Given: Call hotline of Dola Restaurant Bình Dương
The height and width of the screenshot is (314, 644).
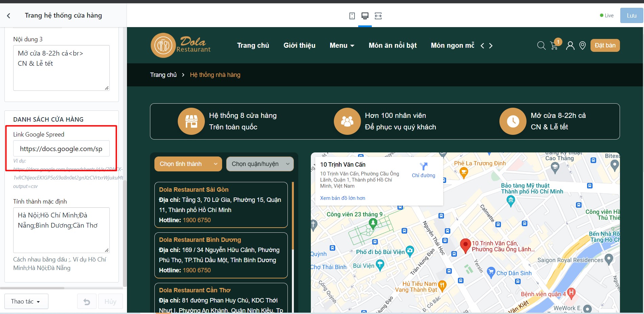Looking at the screenshot, I should pos(197,270).
